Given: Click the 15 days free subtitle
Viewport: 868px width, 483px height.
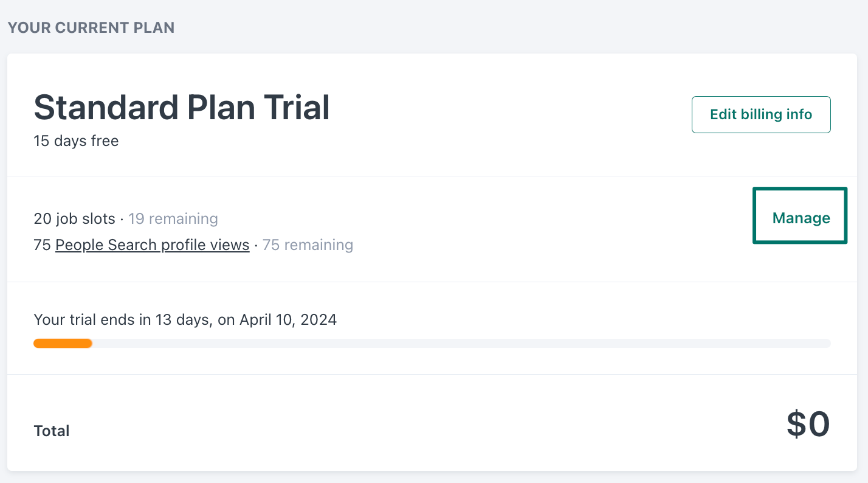Looking at the screenshot, I should pyautogui.click(x=76, y=141).
